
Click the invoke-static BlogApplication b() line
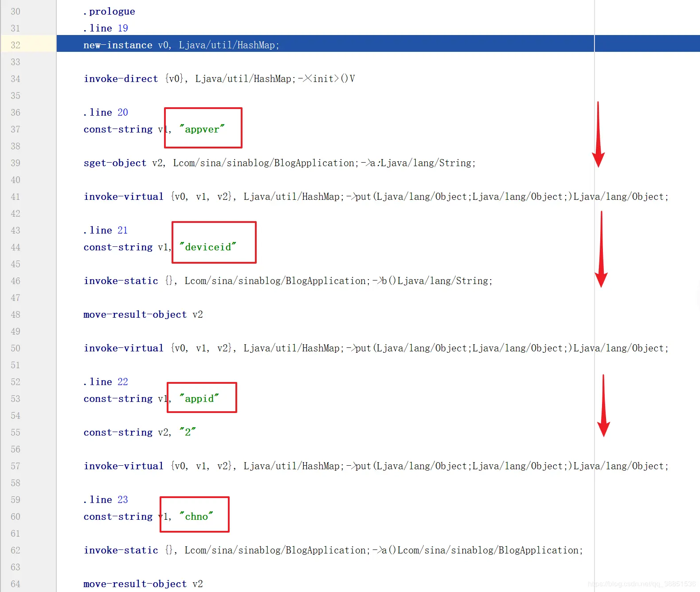pyautogui.click(x=288, y=280)
